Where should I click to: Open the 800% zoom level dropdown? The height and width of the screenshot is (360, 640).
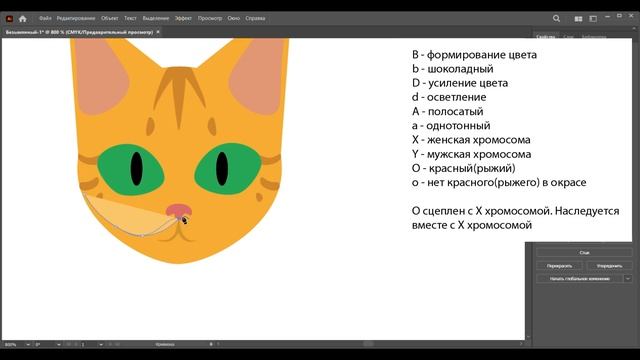[28, 344]
